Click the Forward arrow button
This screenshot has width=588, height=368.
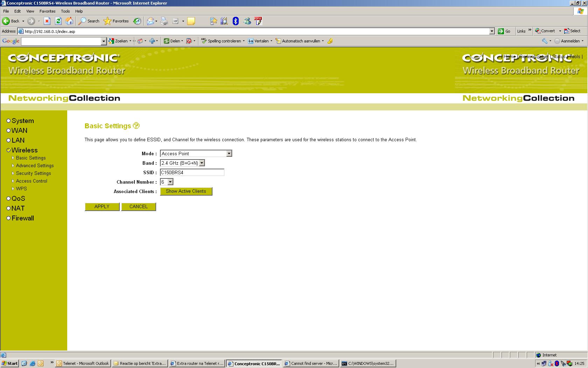tap(31, 21)
